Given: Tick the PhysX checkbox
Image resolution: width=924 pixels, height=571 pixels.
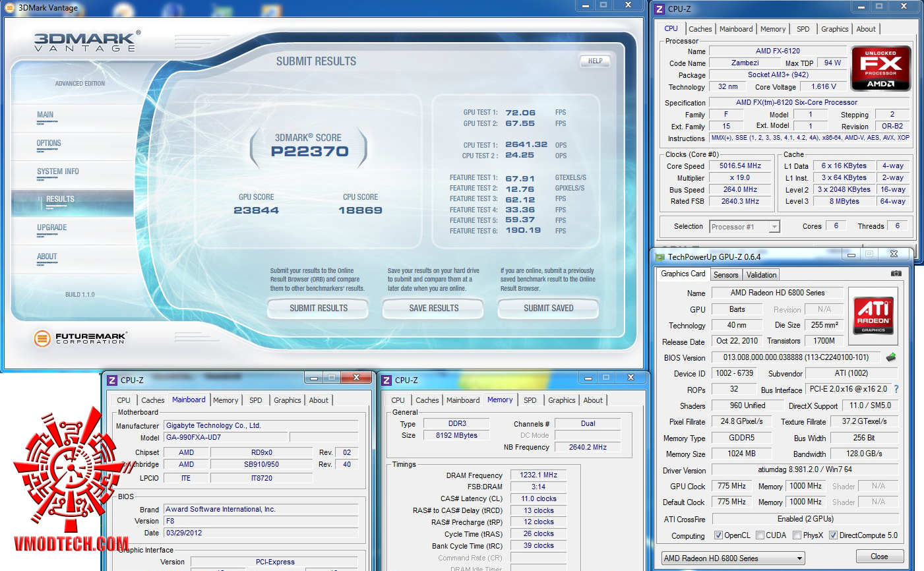Looking at the screenshot, I should (797, 535).
